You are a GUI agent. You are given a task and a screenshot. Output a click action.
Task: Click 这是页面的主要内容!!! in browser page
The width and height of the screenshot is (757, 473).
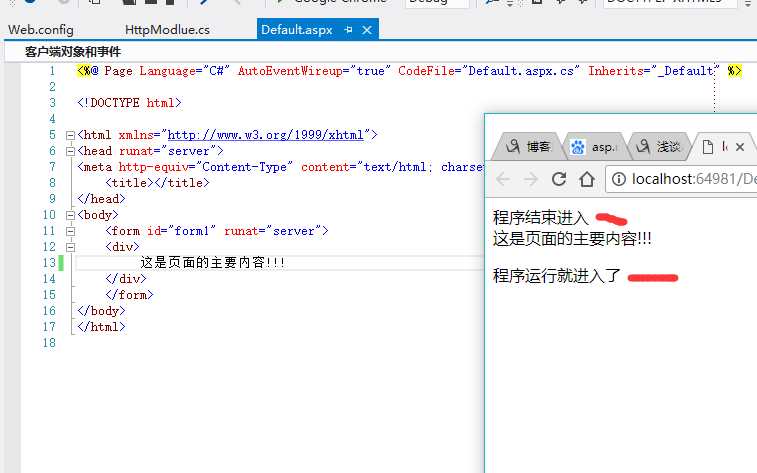[572, 238]
